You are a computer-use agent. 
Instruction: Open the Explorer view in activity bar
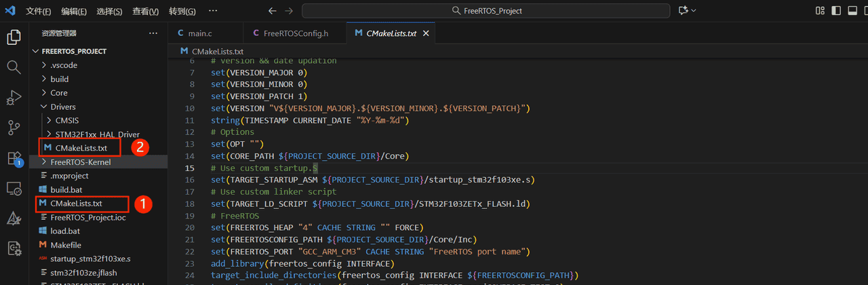click(x=14, y=37)
